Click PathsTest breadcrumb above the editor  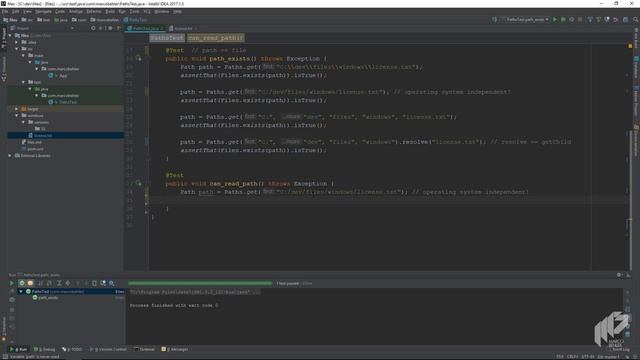coord(167,38)
